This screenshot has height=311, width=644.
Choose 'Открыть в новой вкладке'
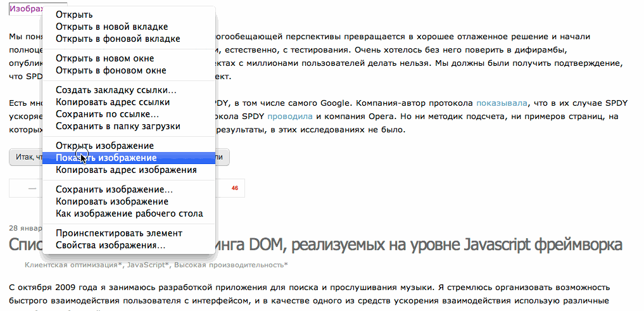pos(129,27)
